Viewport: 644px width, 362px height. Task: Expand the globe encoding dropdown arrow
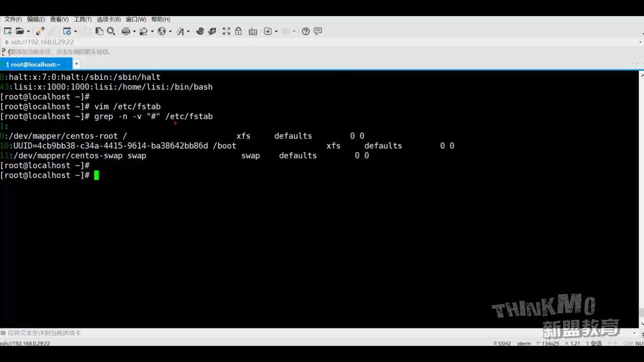tap(170, 31)
